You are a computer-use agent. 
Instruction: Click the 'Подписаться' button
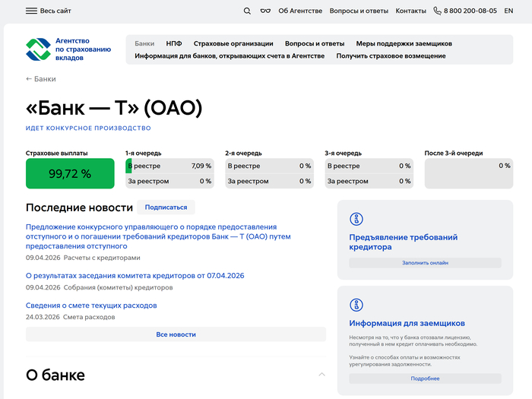(166, 207)
